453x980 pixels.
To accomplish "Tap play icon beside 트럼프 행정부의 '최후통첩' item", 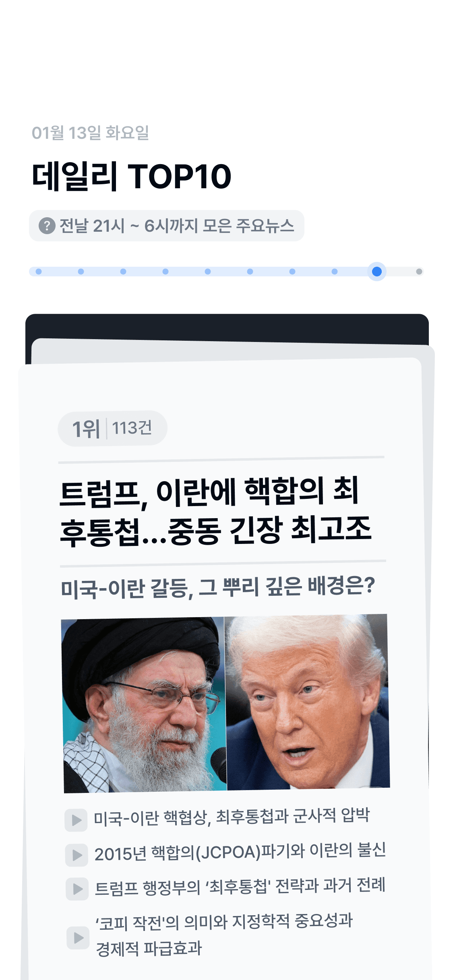I will [77, 889].
